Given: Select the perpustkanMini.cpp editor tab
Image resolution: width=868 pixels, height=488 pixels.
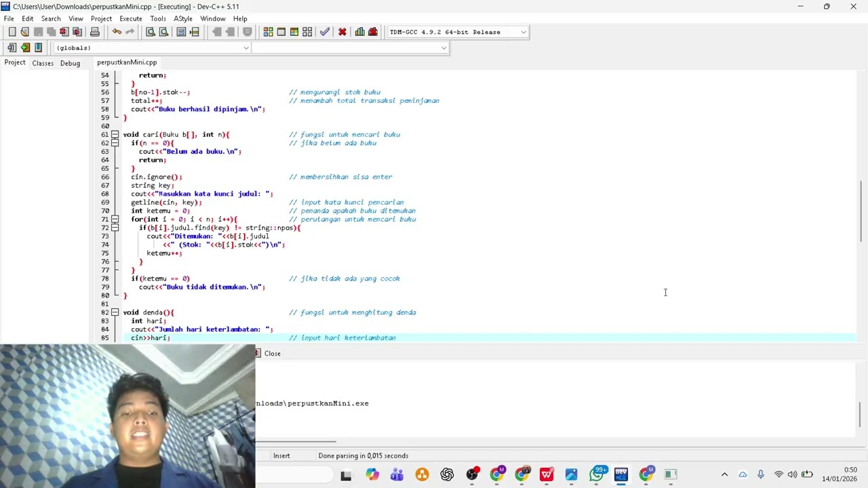Looking at the screenshot, I should click(x=127, y=62).
